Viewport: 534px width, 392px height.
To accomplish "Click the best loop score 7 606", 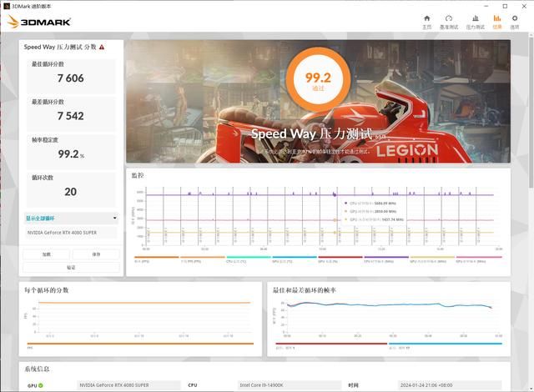I will [70, 78].
